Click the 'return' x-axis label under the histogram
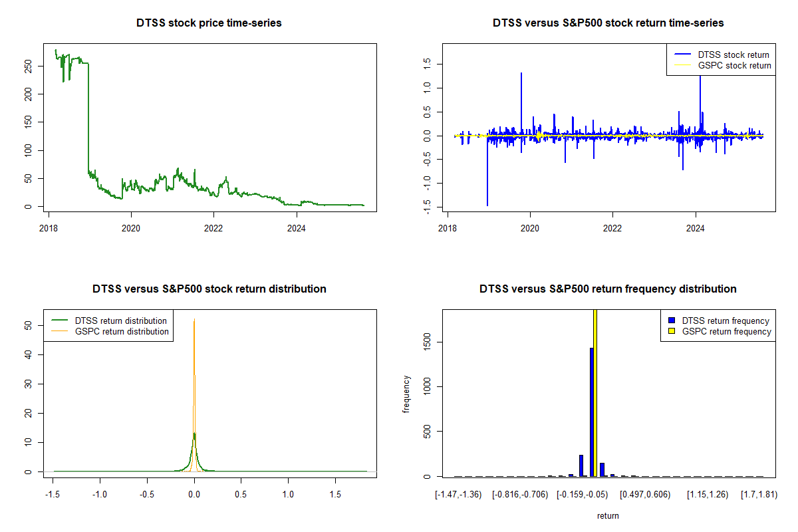This screenshot has width=798, height=532. pyautogui.click(x=608, y=515)
